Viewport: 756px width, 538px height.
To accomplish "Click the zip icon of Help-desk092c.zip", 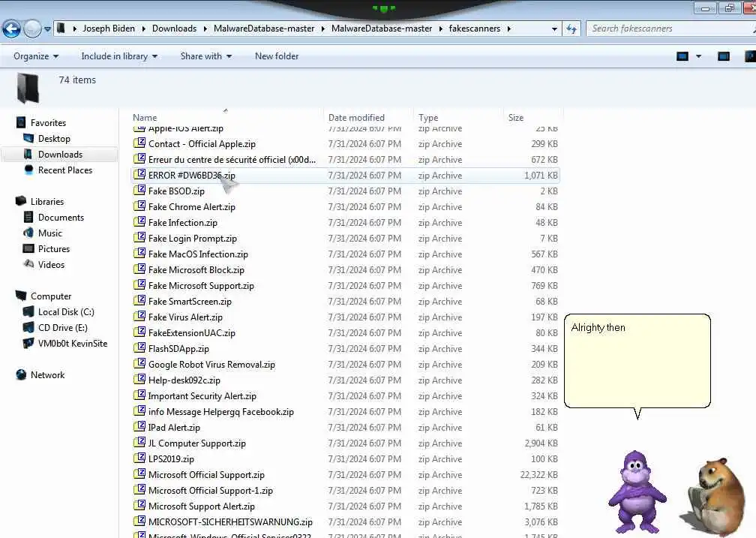I will 139,379.
